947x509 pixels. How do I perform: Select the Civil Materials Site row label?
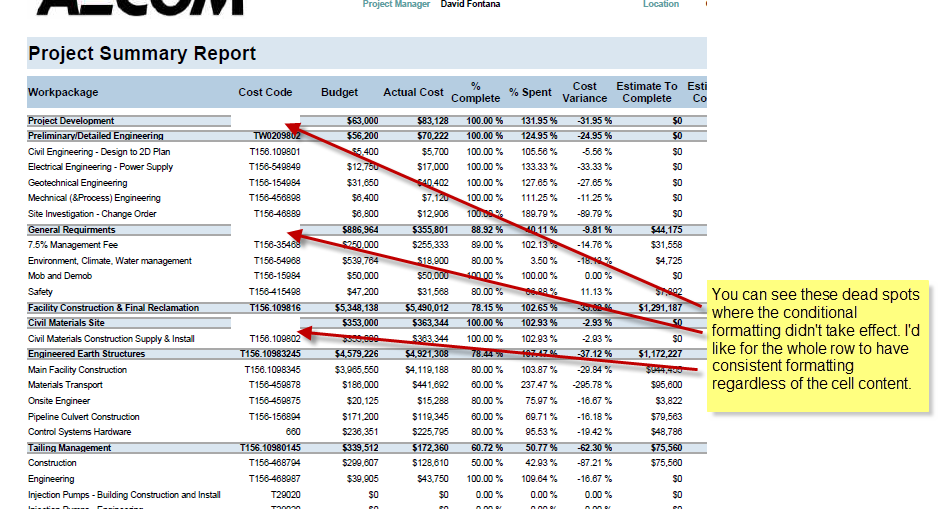(x=66, y=323)
